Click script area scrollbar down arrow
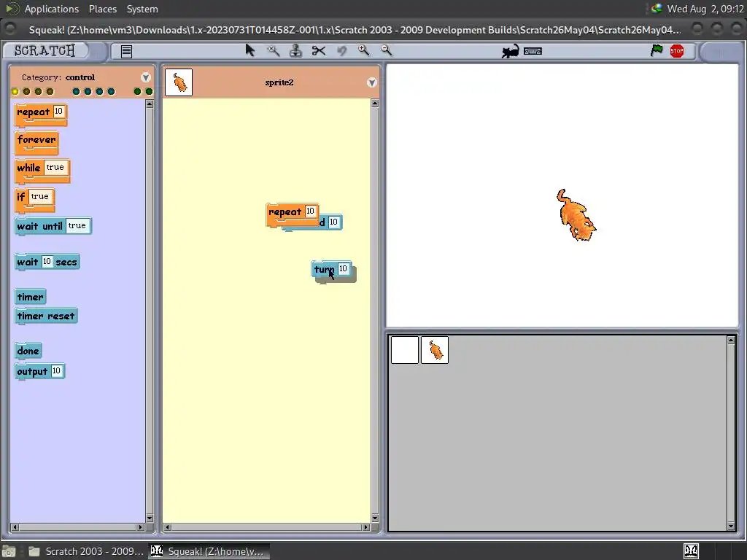This screenshot has height=560, width=747. pos(375,518)
